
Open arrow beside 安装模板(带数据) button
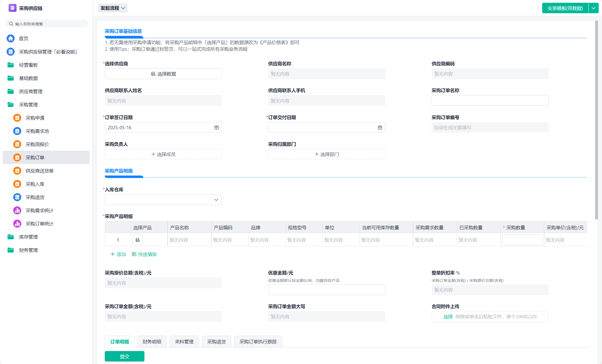coord(593,8)
